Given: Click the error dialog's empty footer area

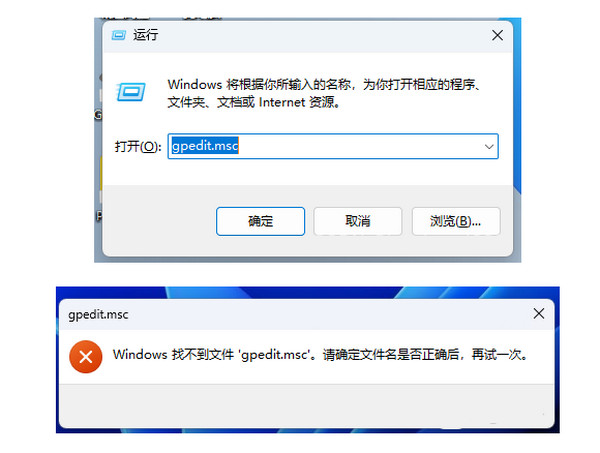Looking at the screenshot, I should pyautogui.click(x=307, y=406).
